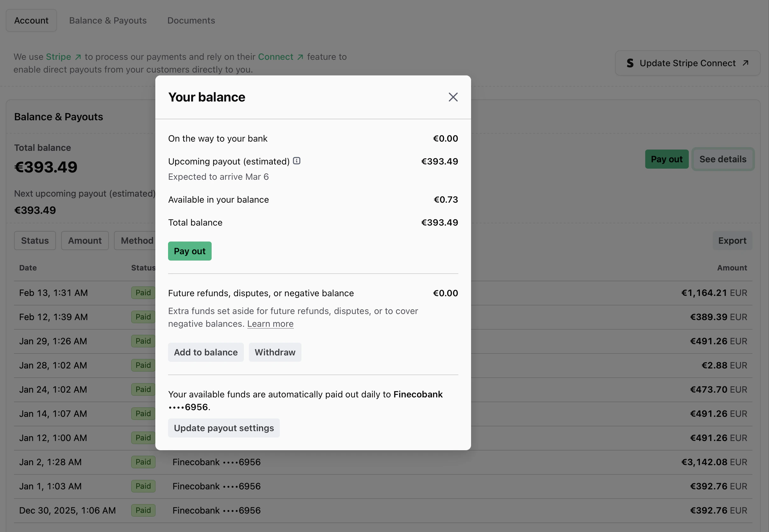Open Update payout settings
Screen dimensions: 769x532
(224, 428)
